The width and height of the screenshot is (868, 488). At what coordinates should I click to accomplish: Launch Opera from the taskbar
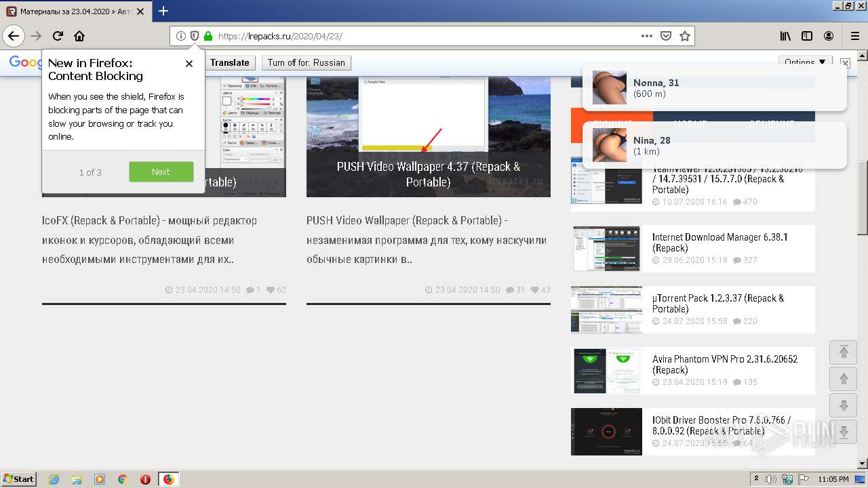(x=145, y=479)
